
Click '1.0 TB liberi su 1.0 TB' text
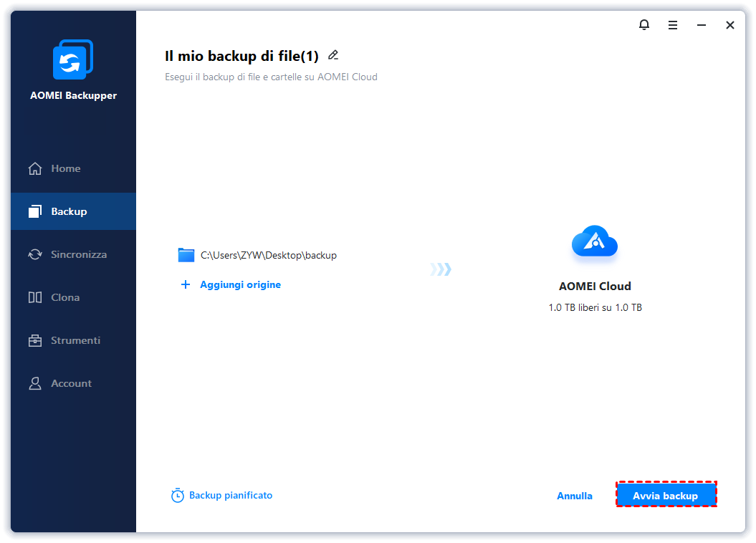tap(595, 307)
